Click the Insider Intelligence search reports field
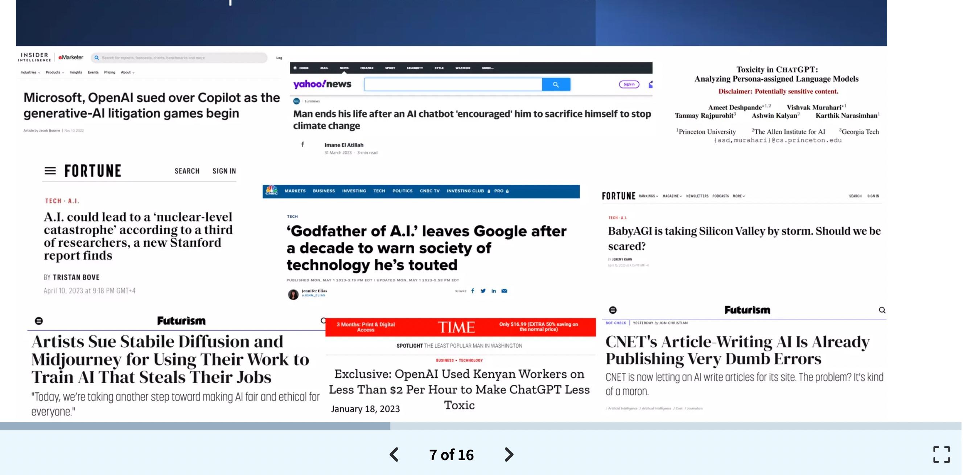980x475 pixels. (179, 58)
